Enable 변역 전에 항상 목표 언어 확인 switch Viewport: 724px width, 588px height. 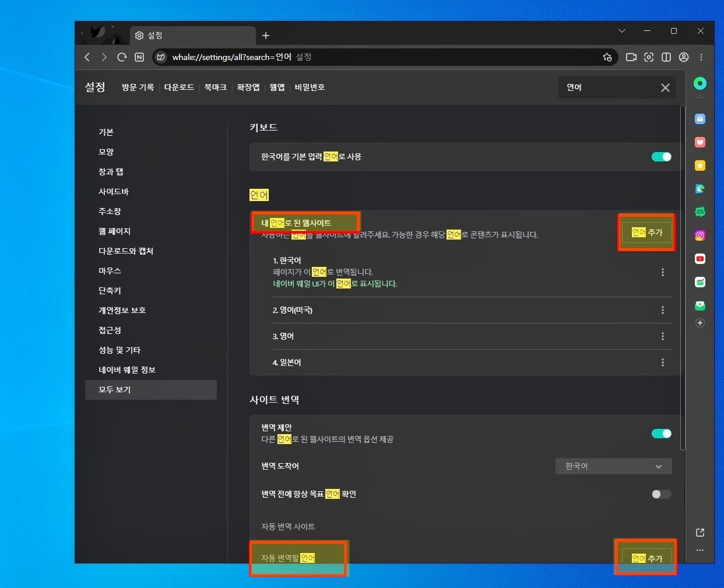click(662, 494)
